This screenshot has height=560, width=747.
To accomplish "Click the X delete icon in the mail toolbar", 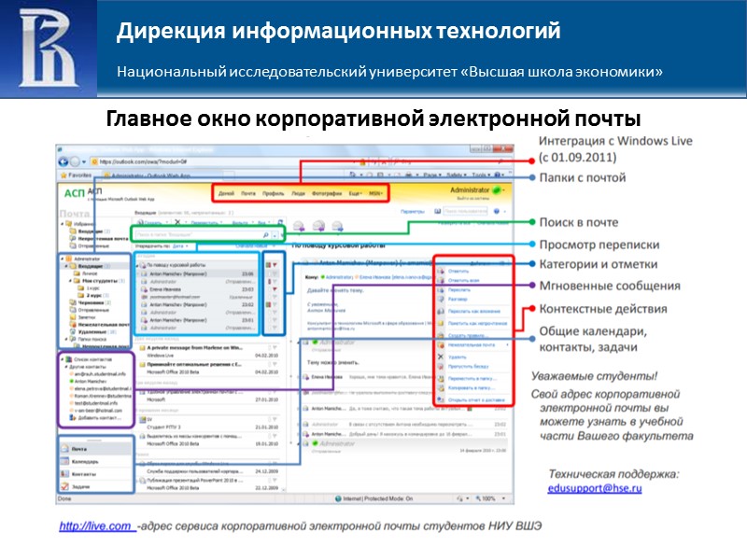I will [177, 222].
